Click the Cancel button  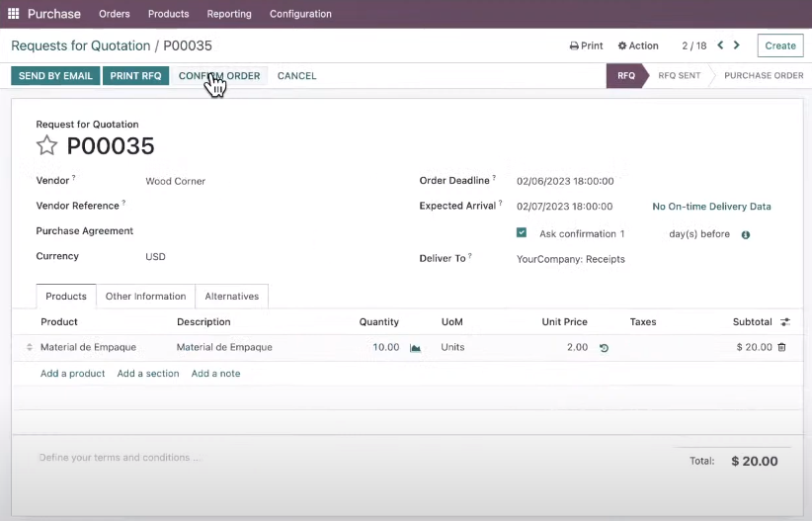coord(296,76)
